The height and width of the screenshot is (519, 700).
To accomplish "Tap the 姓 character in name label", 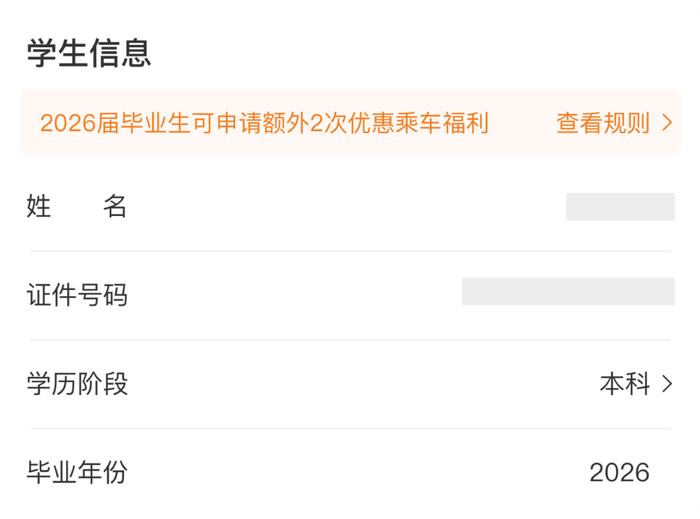I will [x=39, y=207].
